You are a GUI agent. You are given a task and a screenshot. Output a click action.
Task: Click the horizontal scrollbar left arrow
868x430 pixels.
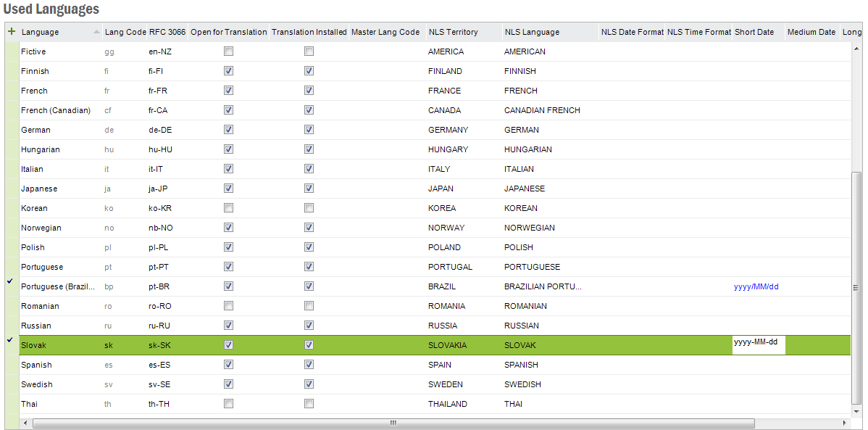coord(25,423)
